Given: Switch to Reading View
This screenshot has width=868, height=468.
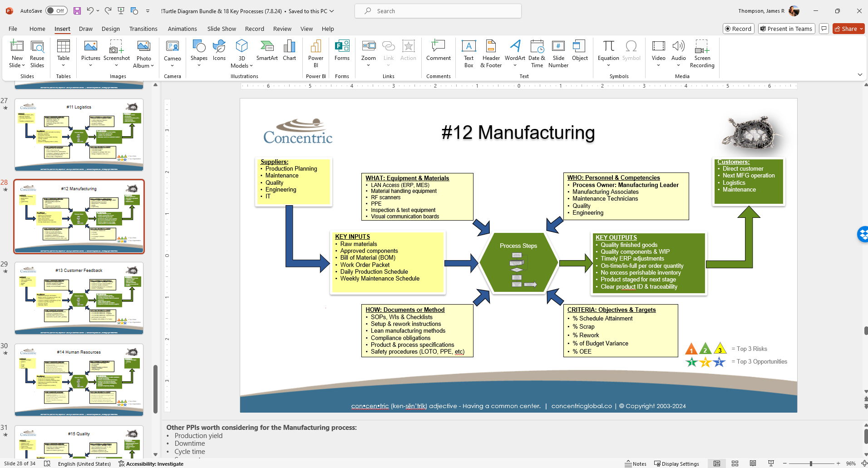Looking at the screenshot, I should (753, 463).
